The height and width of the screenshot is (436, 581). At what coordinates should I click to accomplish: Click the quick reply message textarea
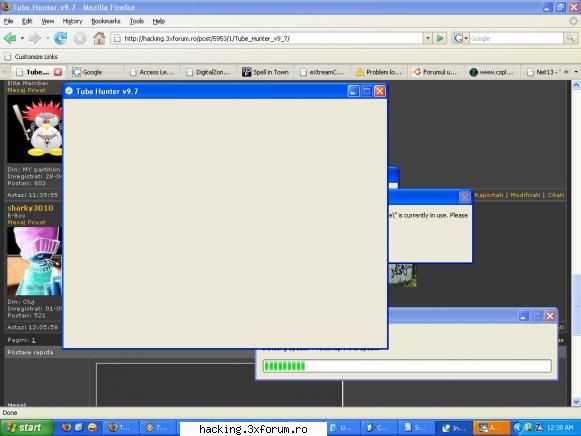click(219, 385)
